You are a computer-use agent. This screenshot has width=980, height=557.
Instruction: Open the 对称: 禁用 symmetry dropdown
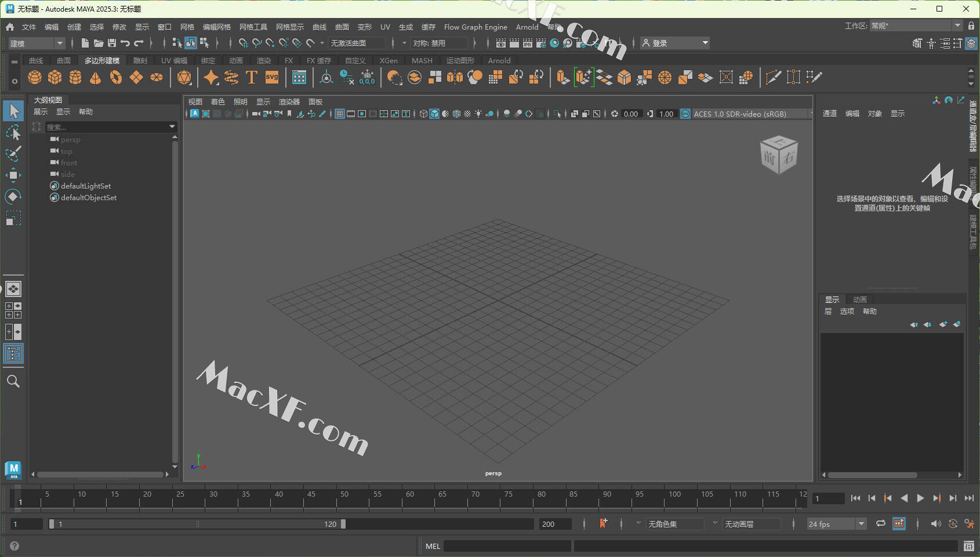click(439, 43)
